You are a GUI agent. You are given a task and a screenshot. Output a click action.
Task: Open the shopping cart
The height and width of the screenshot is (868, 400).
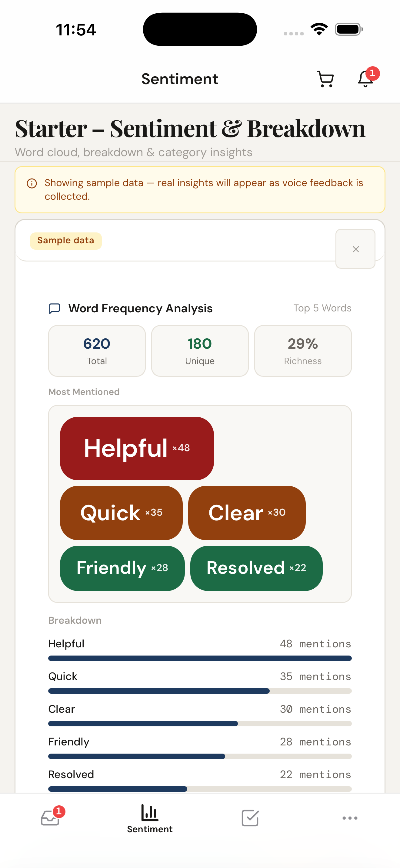pyautogui.click(x=325, y=79)
